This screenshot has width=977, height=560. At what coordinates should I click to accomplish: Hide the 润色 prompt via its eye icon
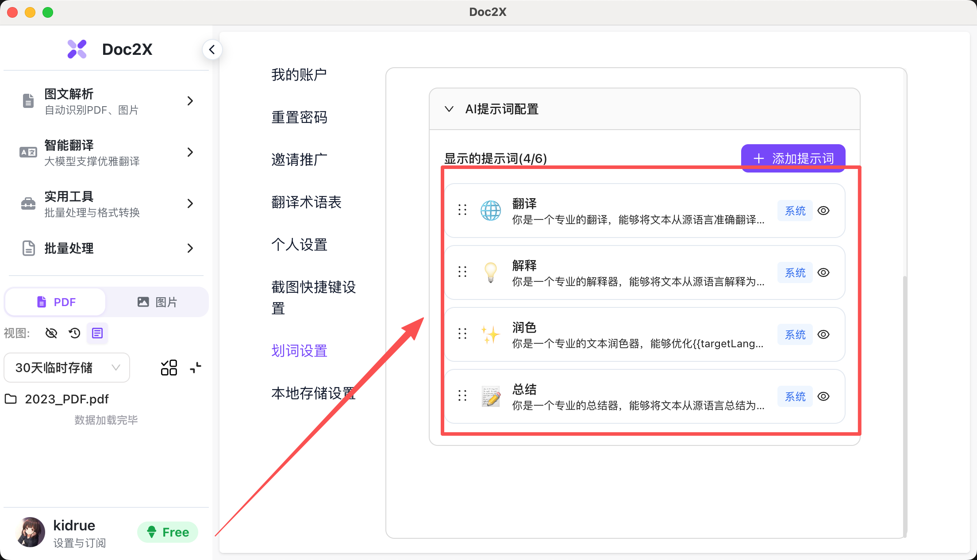[x=823, y=334]
